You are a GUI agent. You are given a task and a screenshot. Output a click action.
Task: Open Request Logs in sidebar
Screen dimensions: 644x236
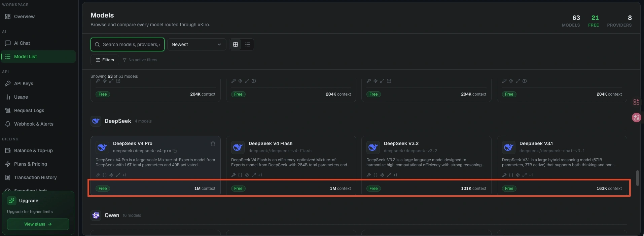pos(38,110)
